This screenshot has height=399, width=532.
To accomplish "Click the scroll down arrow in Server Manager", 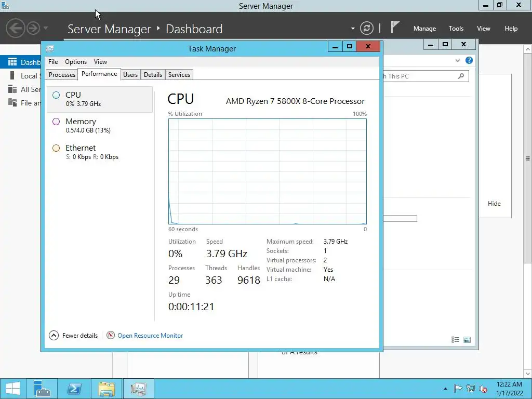I will pos(528,374).
